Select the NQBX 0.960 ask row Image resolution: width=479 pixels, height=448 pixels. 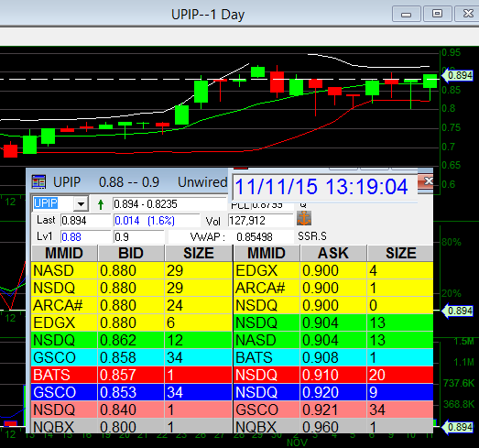click(x=333, y=426)
